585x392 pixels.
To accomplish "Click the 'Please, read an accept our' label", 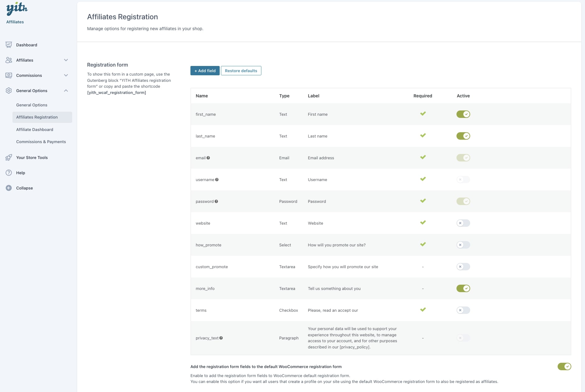I will point(333,310).
